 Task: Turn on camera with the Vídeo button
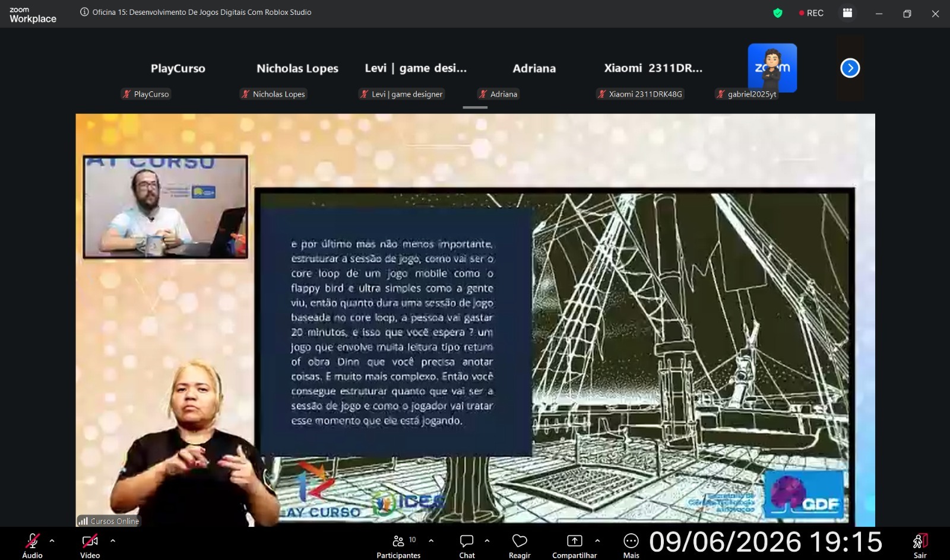(x=90, y=545)
